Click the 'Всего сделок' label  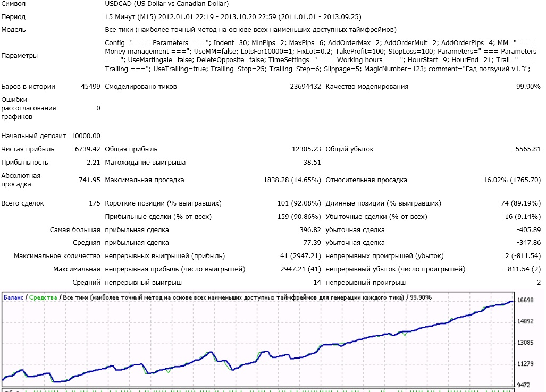[x=23, y=203]
